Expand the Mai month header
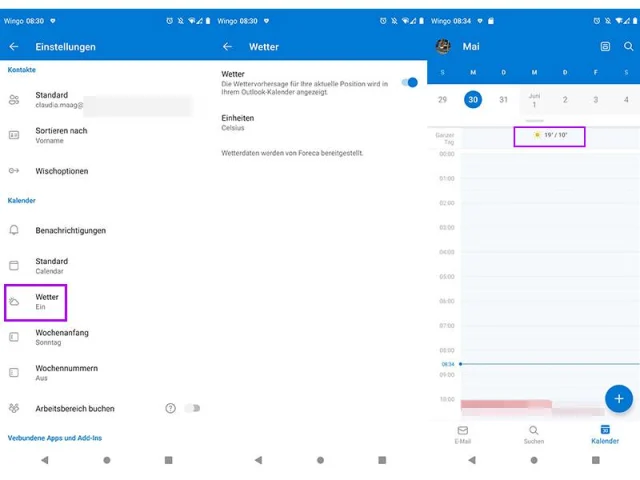Image resolution: width=640 pixels, height=480 pixels. pos(471,47)
